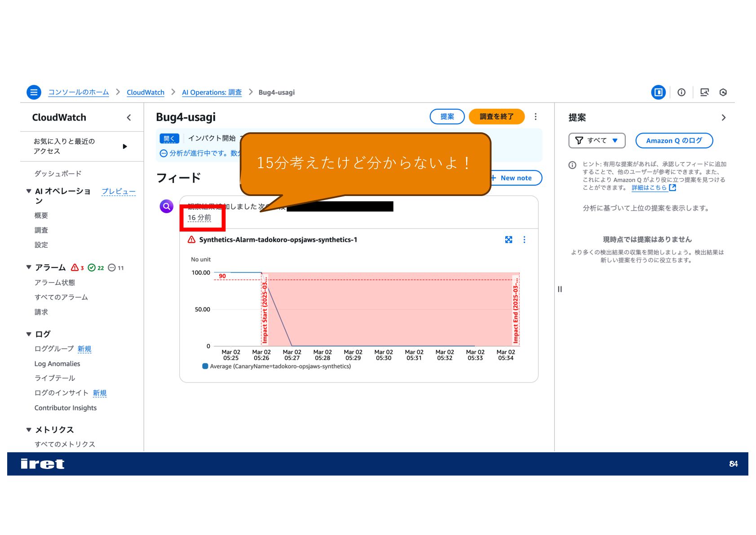756x535 pixels.
Task: Open the info icon in top bar
Action: click(681, 92)
